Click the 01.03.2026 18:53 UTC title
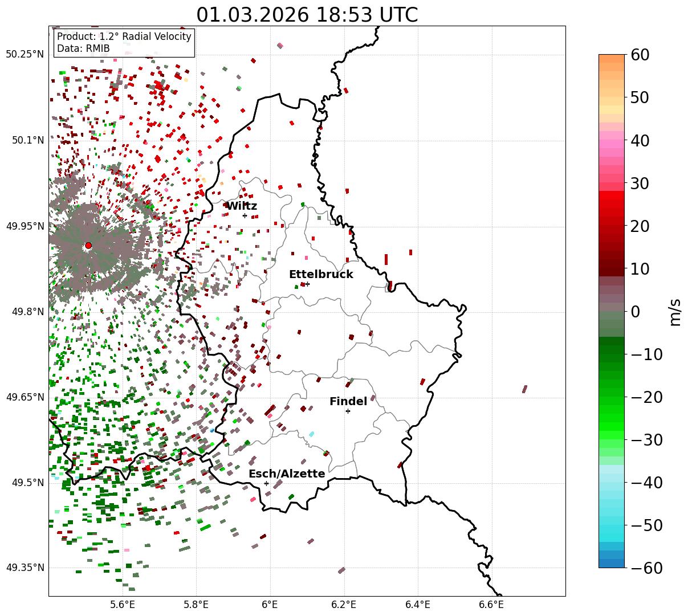 (x=307, y=15)
